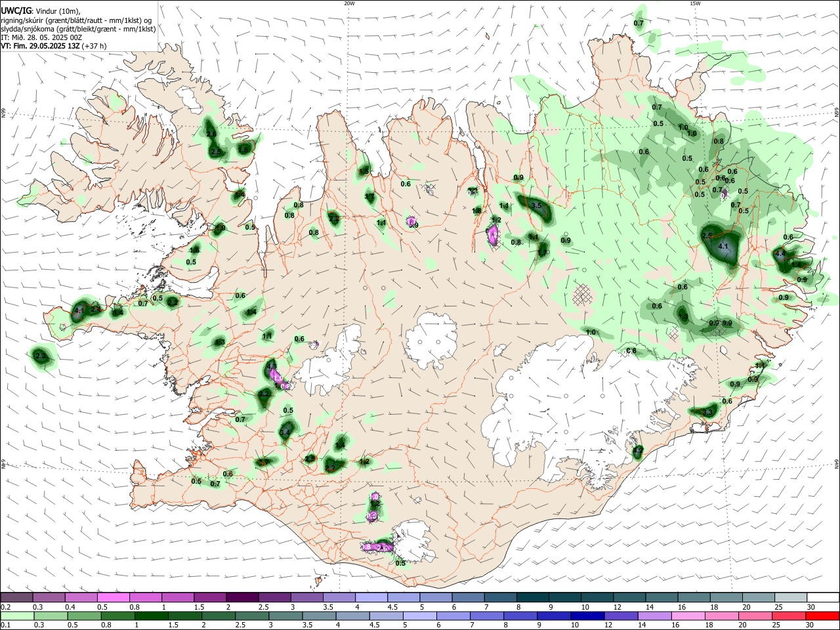Select the grey-teal 16 swatch in upper legend row
Image resolution: width=840 pixels, height=630 pixels.
pos(694,597)
